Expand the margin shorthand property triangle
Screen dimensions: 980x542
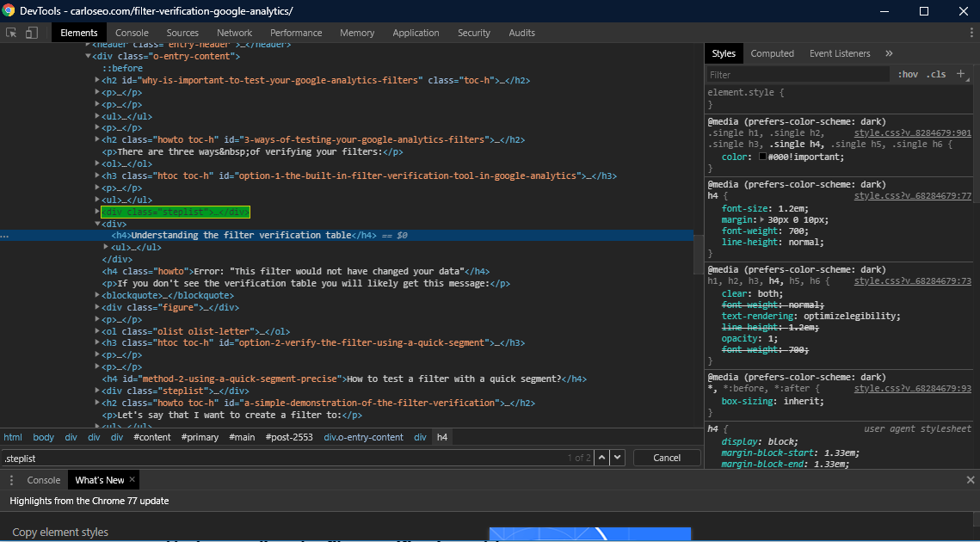pyautogui.click(x=762, y=220)
